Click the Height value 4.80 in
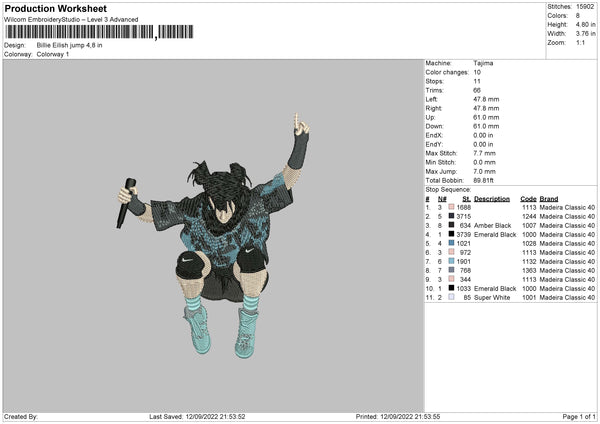 pos(585,24)
